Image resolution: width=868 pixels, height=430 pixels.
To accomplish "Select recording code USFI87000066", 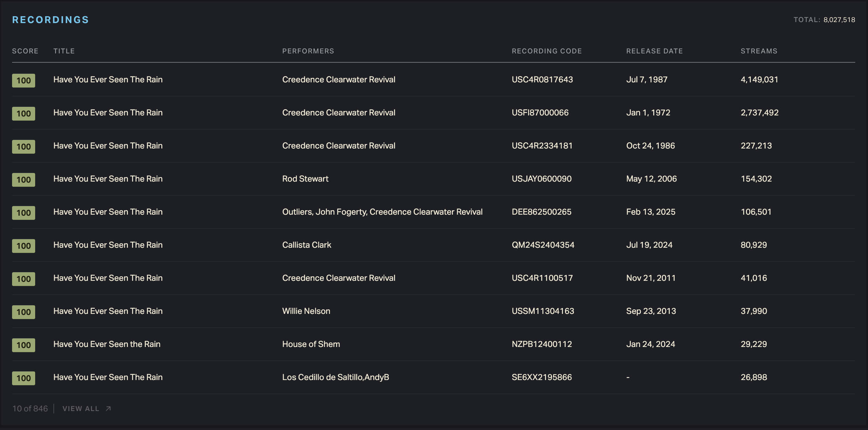I will 540,113.
